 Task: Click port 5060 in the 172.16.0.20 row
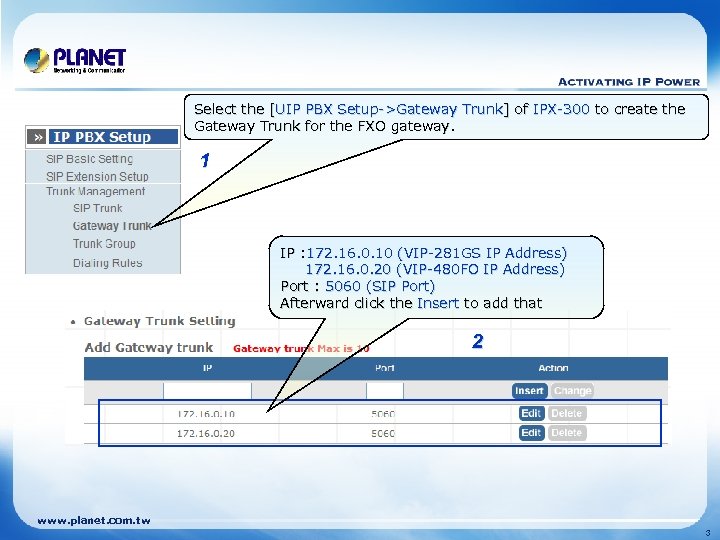383,433
